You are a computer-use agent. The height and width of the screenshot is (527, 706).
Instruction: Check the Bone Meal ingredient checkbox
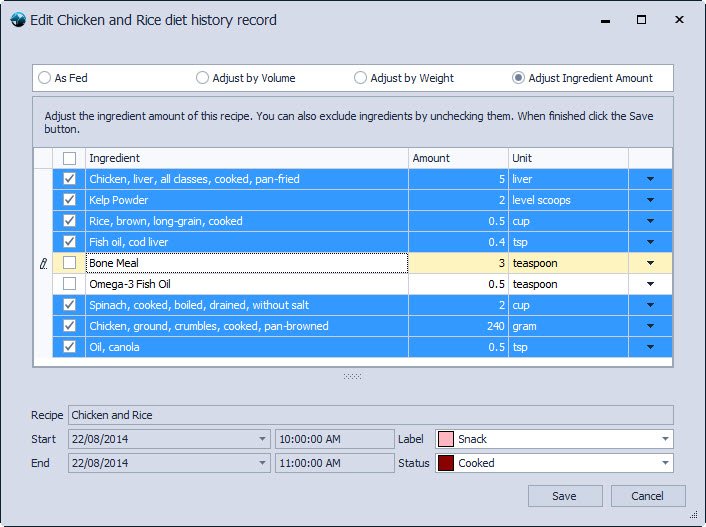(x=69, y=263)
